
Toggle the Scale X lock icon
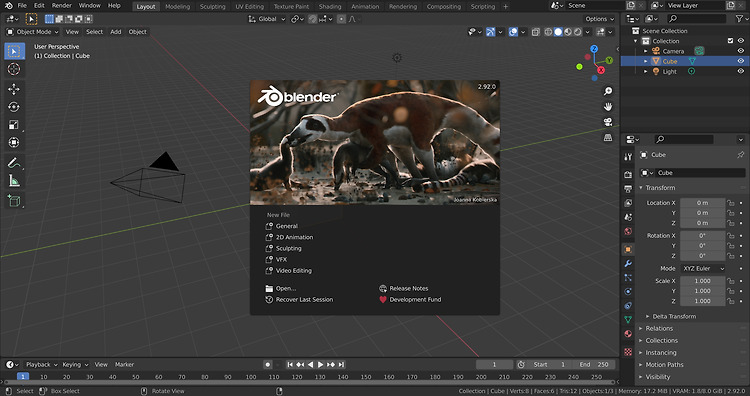pyautogui.click(x=731, y=281)
